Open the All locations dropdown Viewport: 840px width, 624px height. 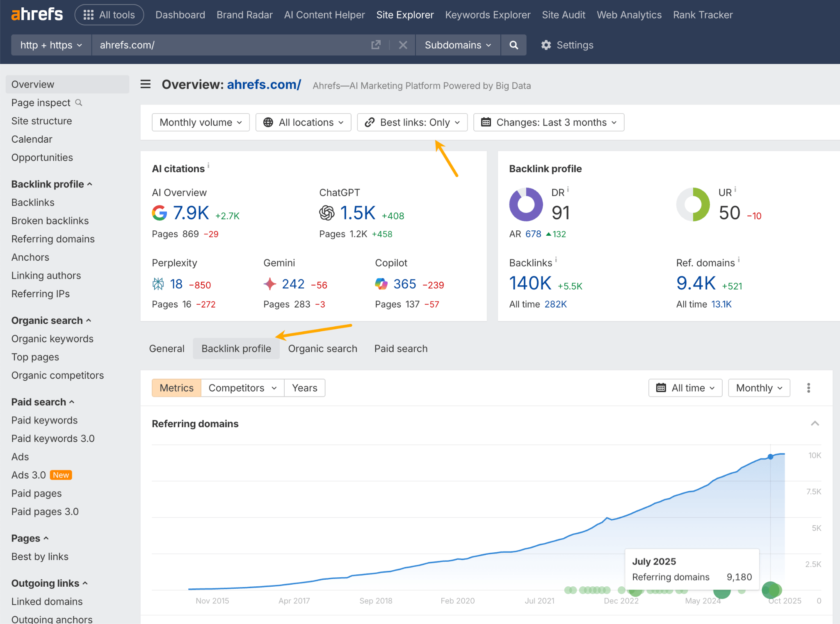coord(303,122)
